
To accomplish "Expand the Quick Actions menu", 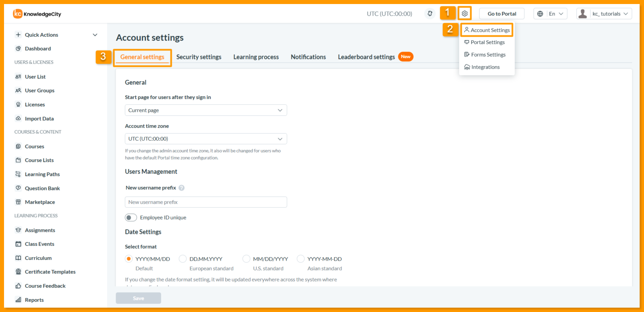I will click(x=56, y=35).
